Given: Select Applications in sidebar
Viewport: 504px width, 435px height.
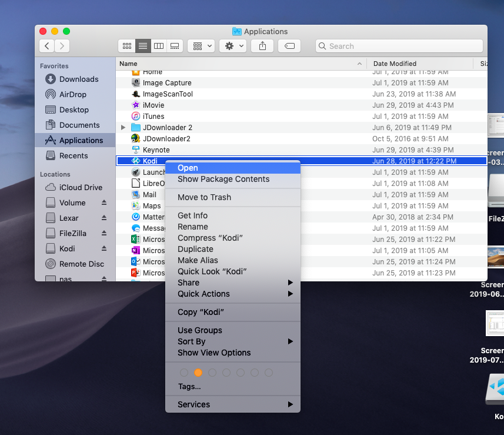Looking at the screenshot, I should pyautogui.click(x=75, y=140).
